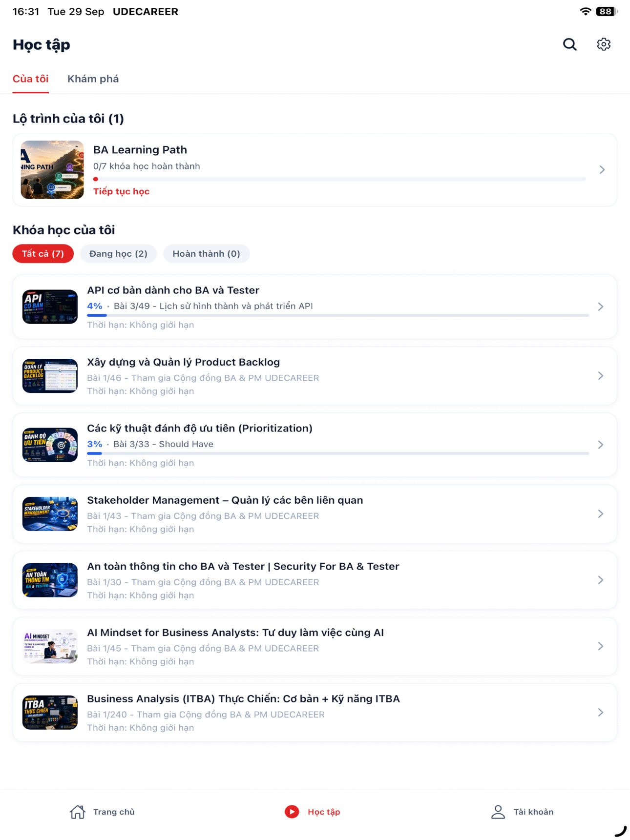Open the Stakeholder Management thumbnail

tap(50, 514)
